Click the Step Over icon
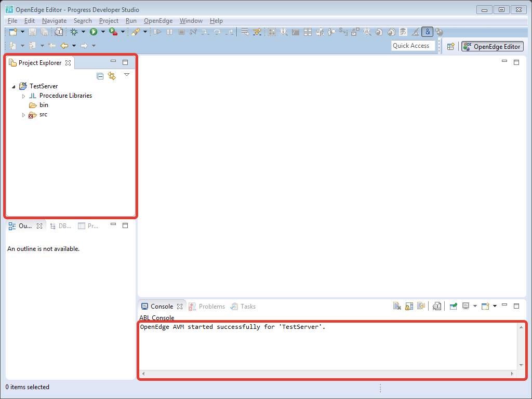532x399 pixels. tap(217, 32)
